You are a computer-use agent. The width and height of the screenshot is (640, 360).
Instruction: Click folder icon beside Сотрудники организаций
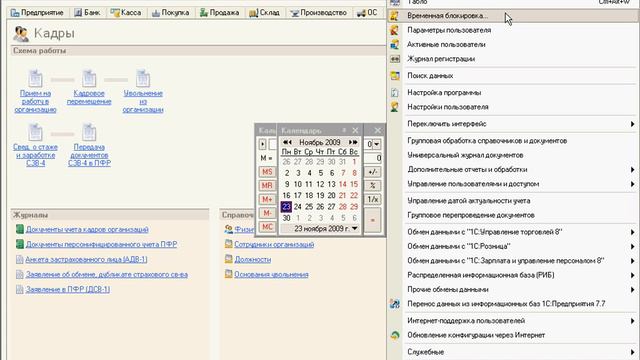pyautogui.click(x=229, y=244)
